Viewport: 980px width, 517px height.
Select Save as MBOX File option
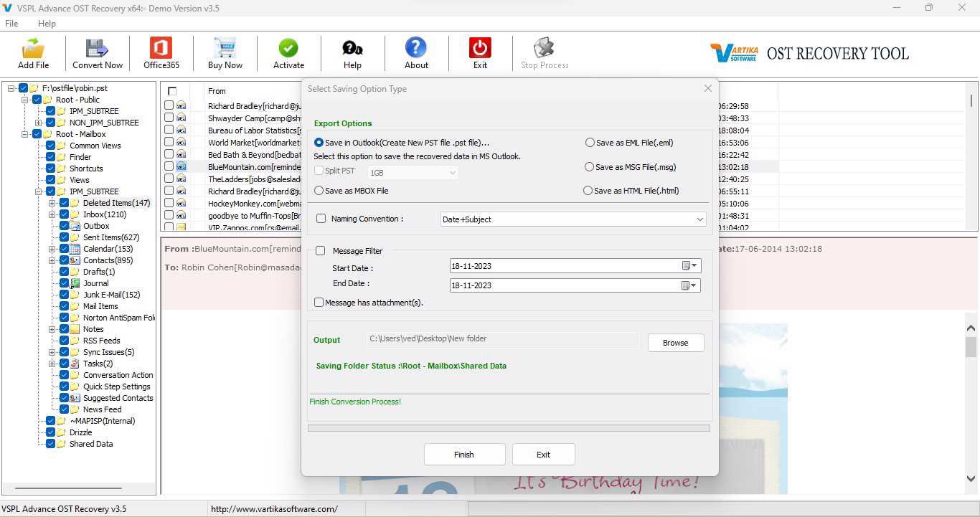pyautogui.click(x=319, y=191)
